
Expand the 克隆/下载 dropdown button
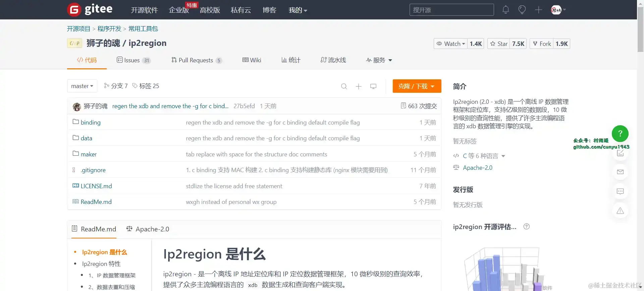[x=417, y=86]
